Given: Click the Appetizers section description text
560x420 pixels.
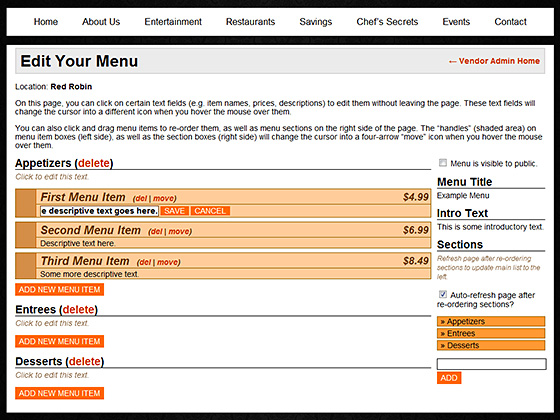Looking at the screenshot, I should point(52,177).
